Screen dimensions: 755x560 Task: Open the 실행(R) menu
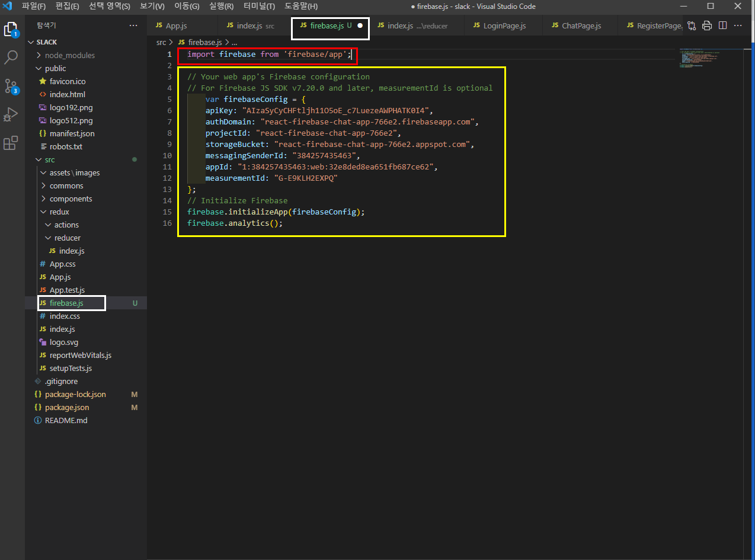coord(221,7)
